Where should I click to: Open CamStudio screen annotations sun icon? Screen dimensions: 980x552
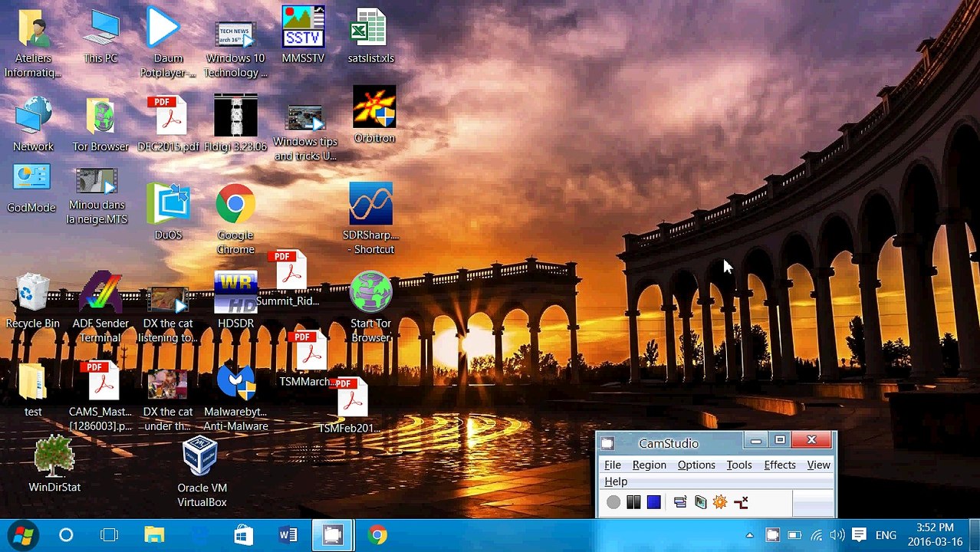coord(719,502)
